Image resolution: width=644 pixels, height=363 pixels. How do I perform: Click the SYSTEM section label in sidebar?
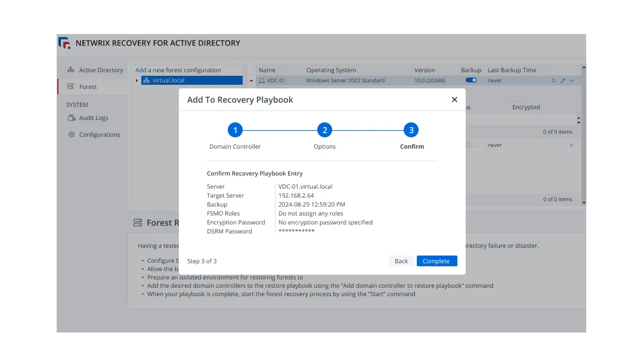[x=77, y=104]
